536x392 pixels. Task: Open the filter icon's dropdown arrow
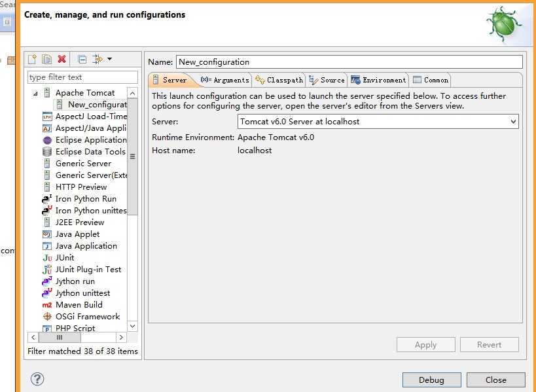click(109, 59)
